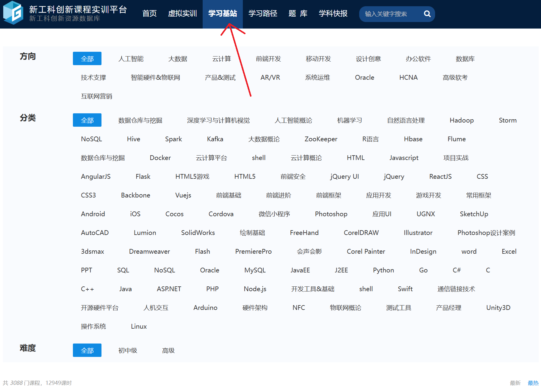The height and width of the screenshot is (392, 541).
Task: Filter direction by 数据库
Action: click(x=465, y=59)
